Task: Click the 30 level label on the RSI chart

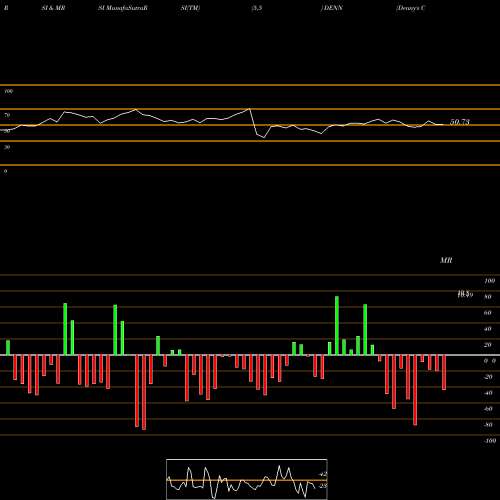Action: 7,147
